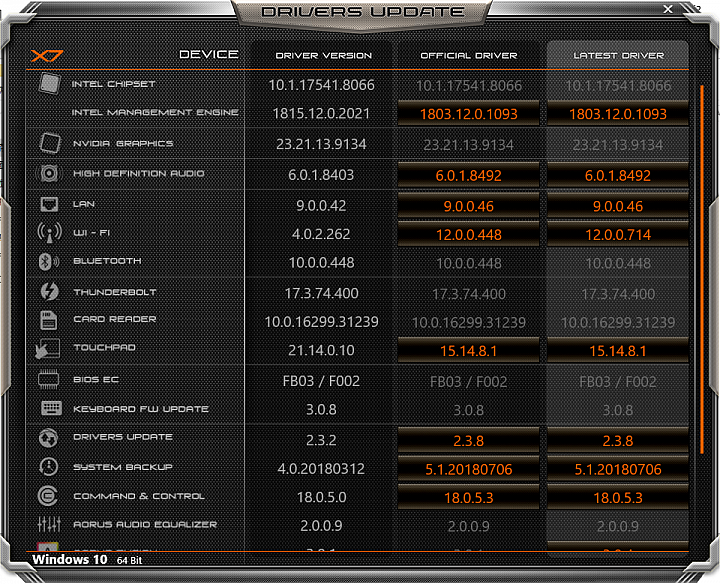Install official Wi-Fi driver 12.0.0.448
Screen dimensions: 720x584
[468, 234]
